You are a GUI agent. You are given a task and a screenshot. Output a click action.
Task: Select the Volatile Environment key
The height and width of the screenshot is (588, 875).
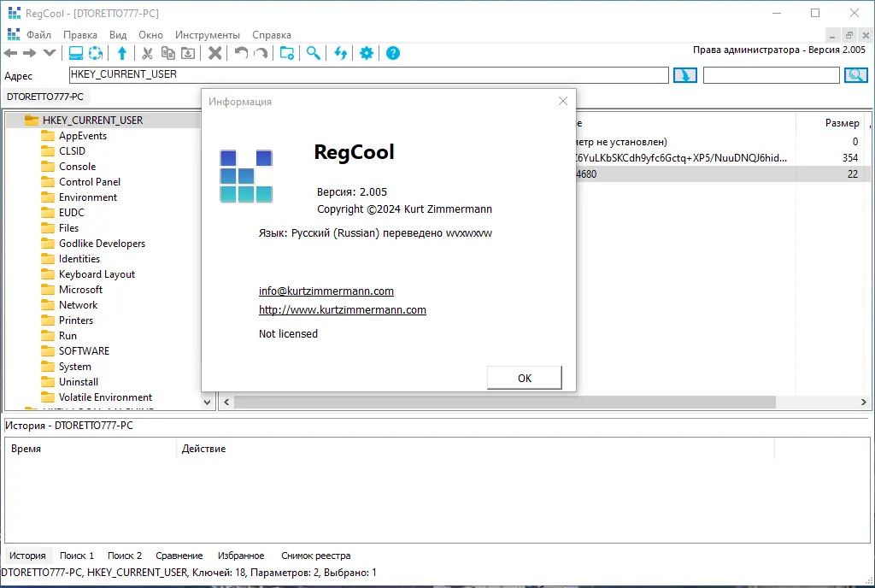[x=105, y=397]
